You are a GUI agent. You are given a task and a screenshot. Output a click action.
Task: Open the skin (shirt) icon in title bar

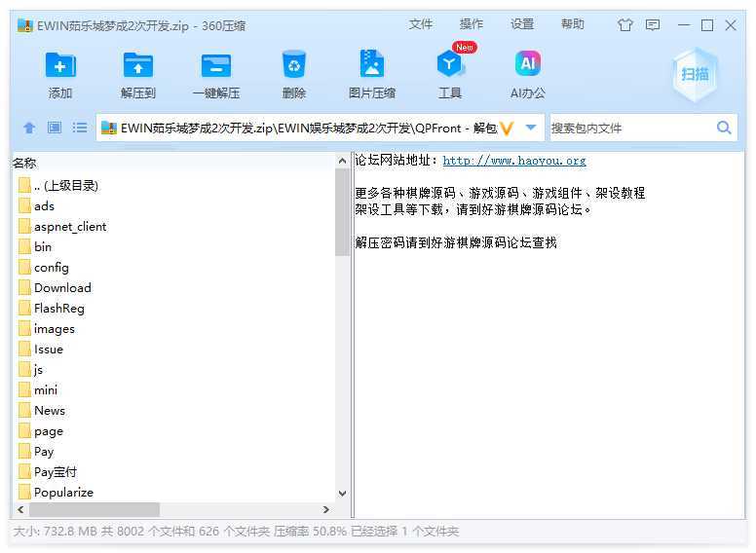tap(625, 24)
